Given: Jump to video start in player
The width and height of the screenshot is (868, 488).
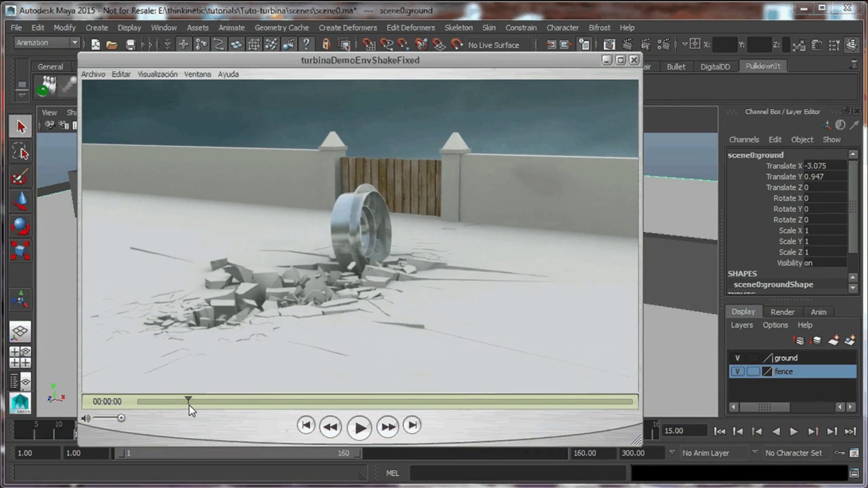Looking at the screenshot, I should pos(306,425).
